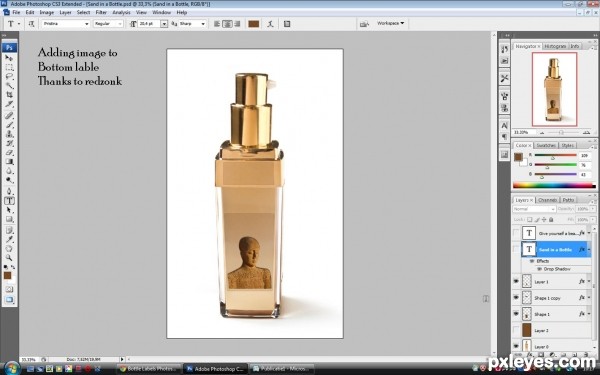This screenshot has height=375, width=600.
Task: Center align the text
Action: point(227,24)
